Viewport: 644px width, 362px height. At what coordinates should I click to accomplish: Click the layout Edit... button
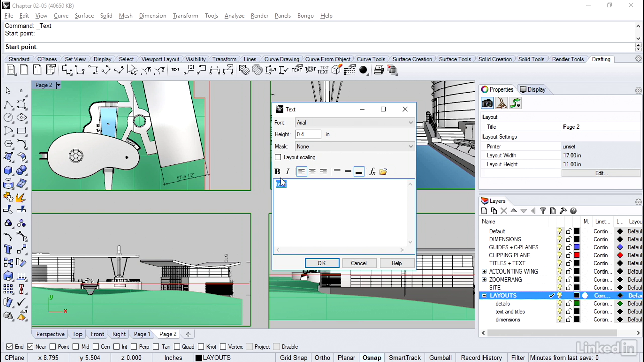point(601,173)
